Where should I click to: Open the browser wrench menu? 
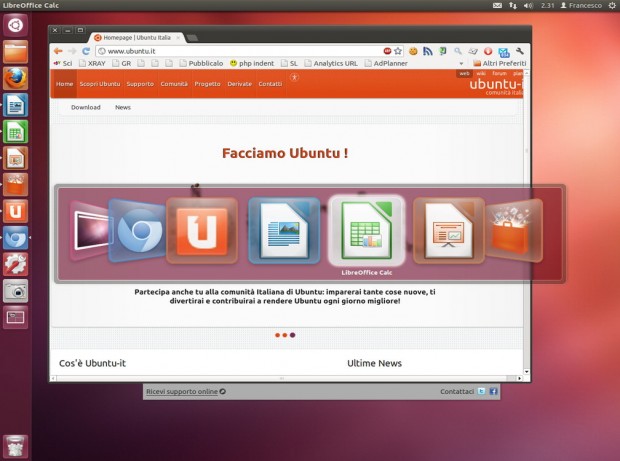click(520, 51)
